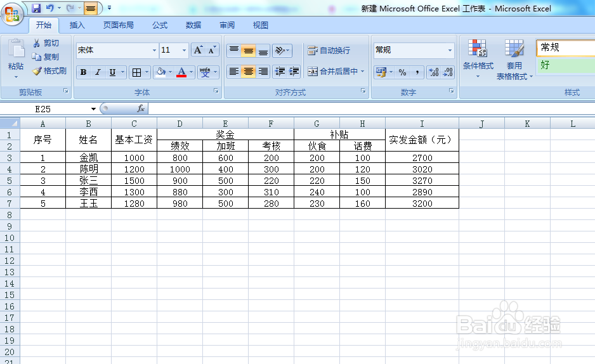Apply the 常规 cell style
The width and height of the screenshot is (595, 364).
(565, 48)
